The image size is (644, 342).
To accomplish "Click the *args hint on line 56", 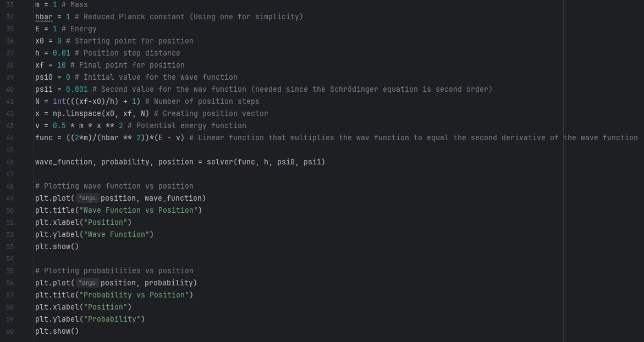I will 88,283.
